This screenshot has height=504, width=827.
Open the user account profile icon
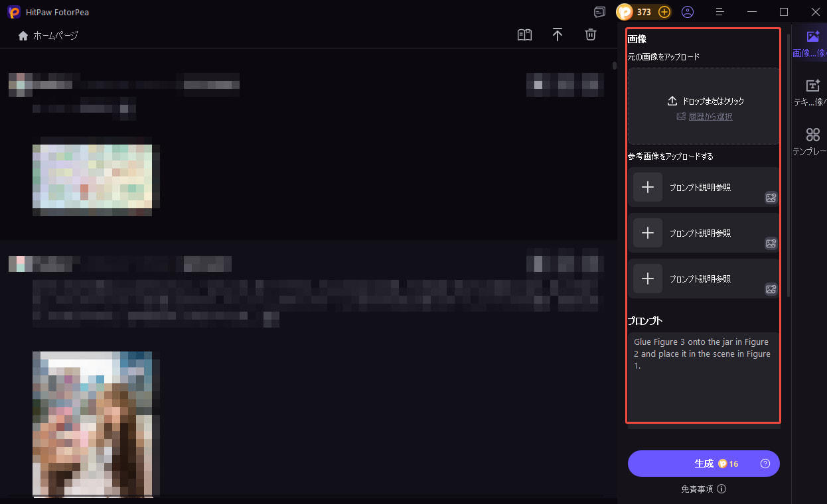pyautogui.click(x=688, y=12)
